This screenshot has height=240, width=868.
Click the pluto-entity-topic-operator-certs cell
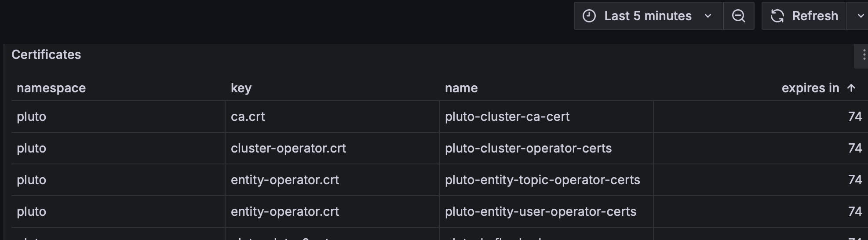tap(546, 180)
